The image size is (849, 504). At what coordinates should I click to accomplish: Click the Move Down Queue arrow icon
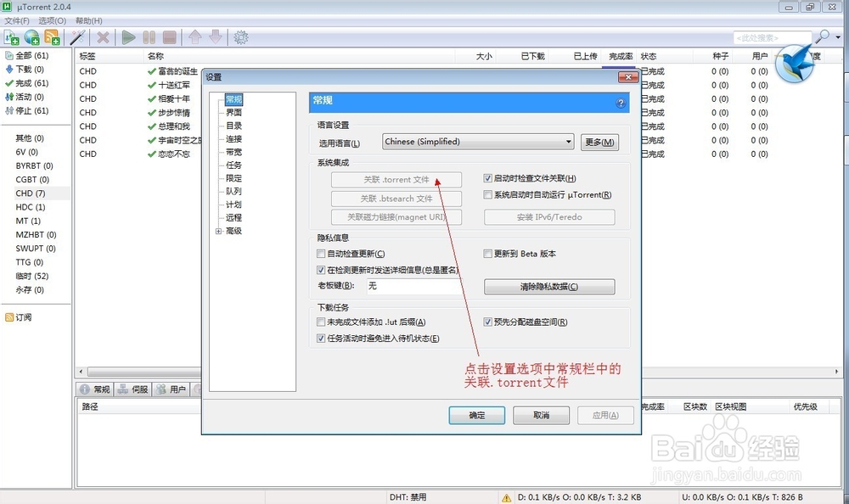pos(216,37)
